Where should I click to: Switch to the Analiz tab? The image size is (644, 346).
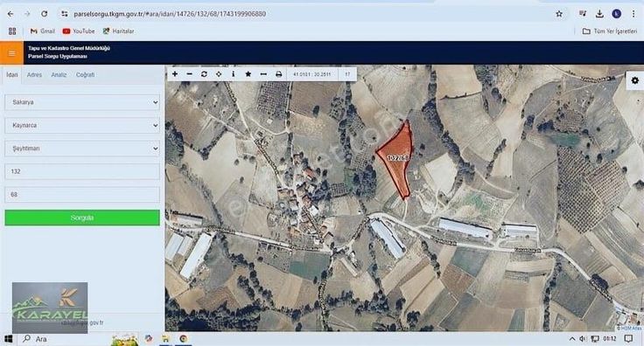pyautogui.click(x=59, y=74)
